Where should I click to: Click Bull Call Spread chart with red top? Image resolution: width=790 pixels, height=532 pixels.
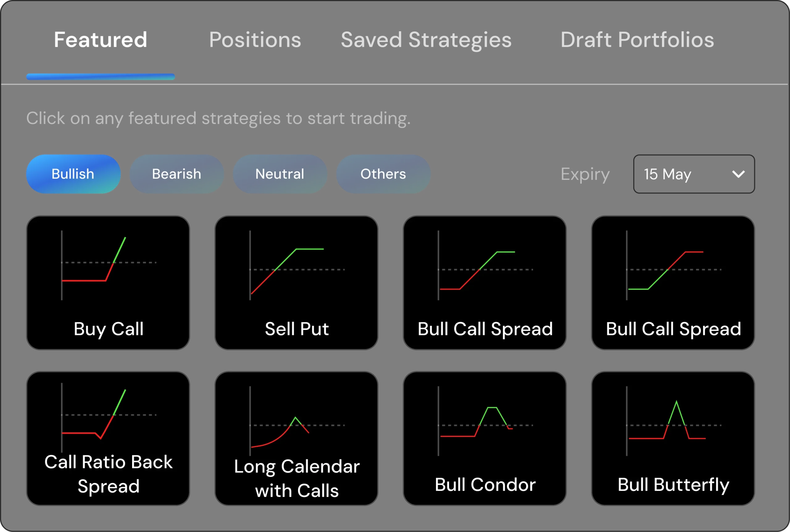[674, 265]
